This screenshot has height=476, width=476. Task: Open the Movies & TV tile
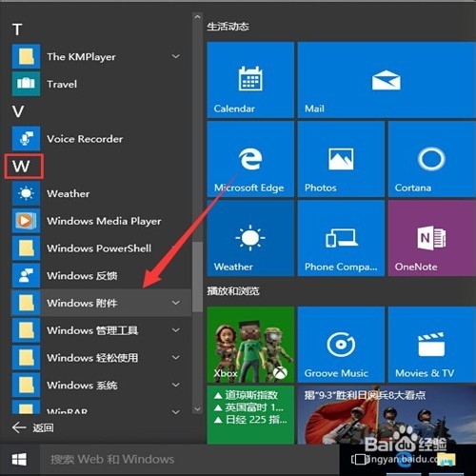tap(432, 345)
